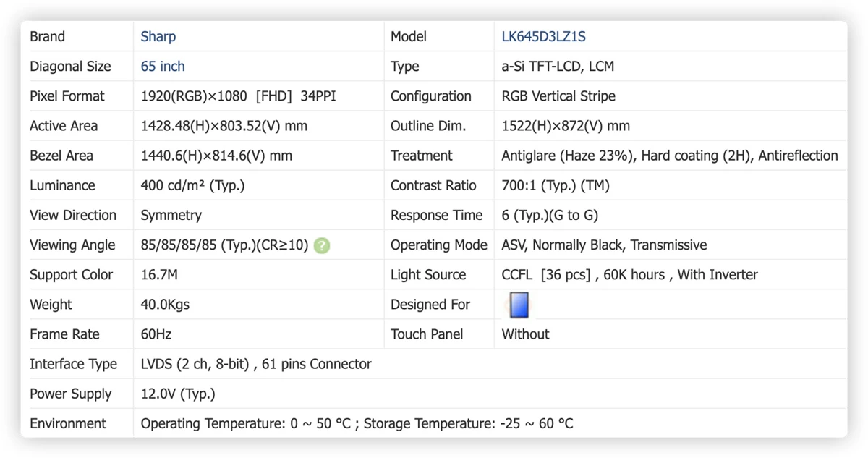Open the Sharp brand link
Screen dimensions: 868x458
pos(158,36)
